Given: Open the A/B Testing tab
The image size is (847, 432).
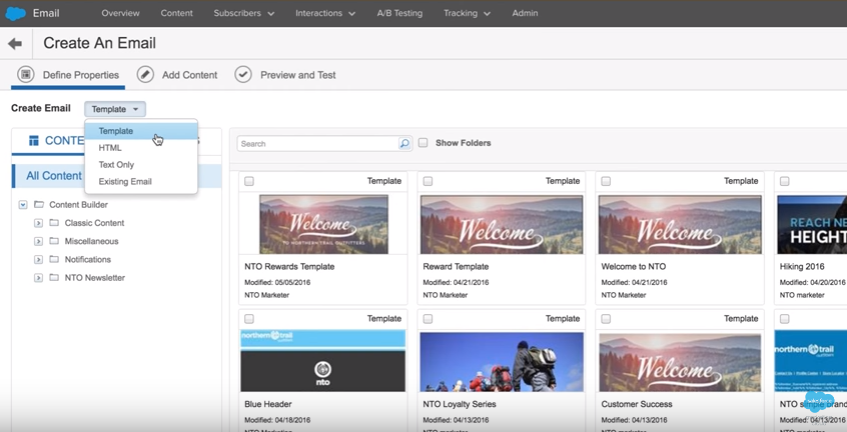Looking at the screenshot, I should [400, 13].
